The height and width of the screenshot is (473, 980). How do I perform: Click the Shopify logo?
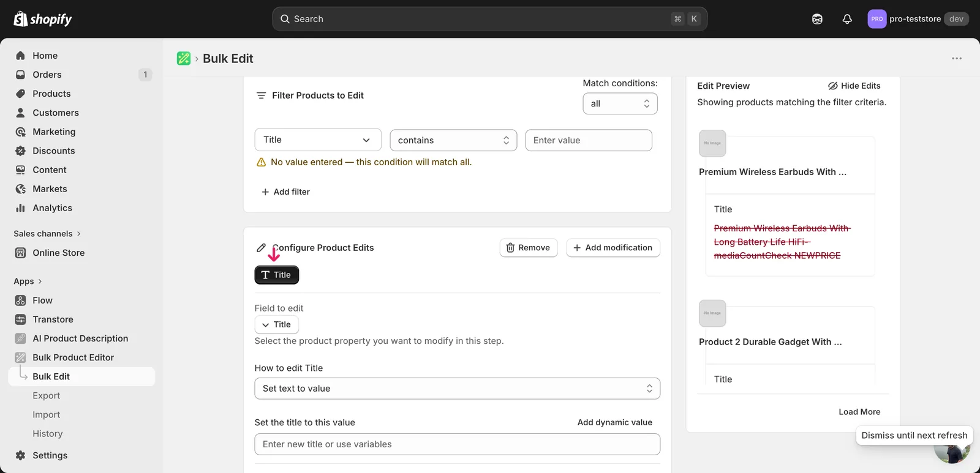(42, 19)
